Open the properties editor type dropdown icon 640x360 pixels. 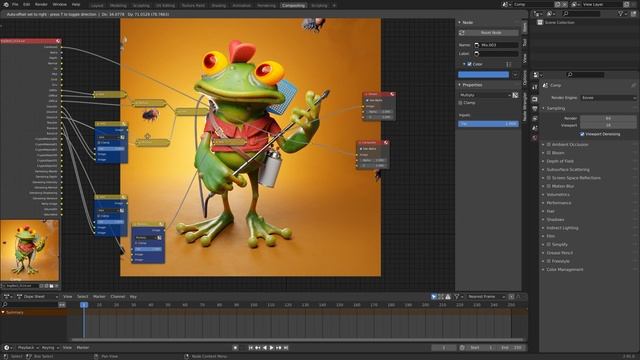(x=538, y=75)
